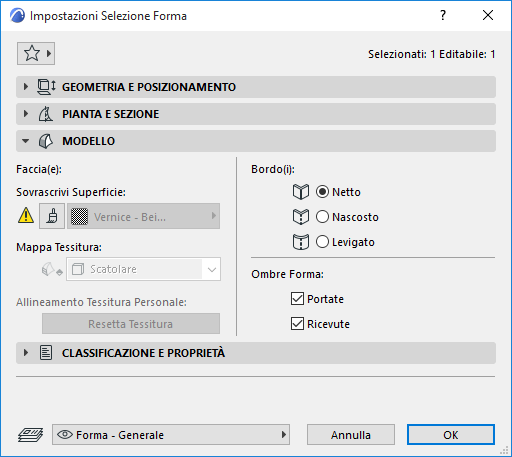Click the Annulla button
512x457 pixels.
351,435
